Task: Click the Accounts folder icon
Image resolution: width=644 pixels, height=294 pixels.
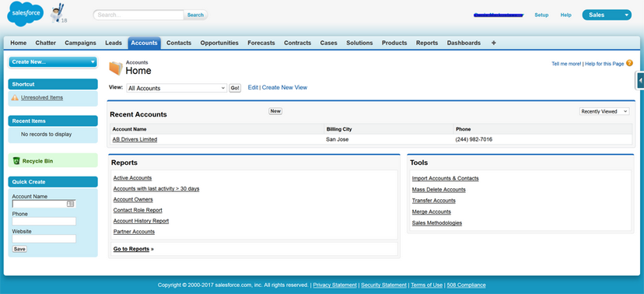Action: (116, 68)
